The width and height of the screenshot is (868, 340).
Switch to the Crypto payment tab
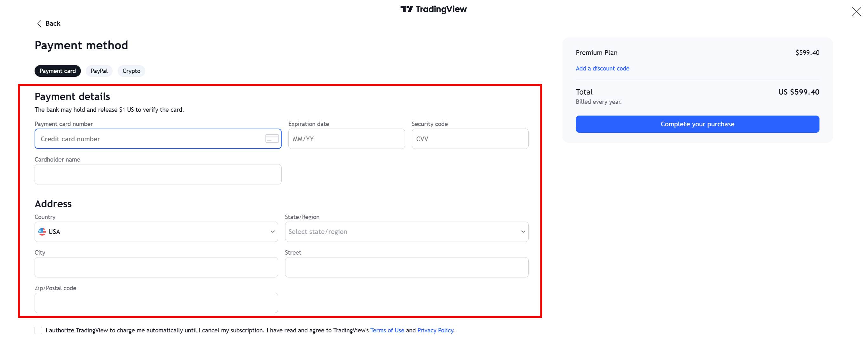click(x=131, y=71)
